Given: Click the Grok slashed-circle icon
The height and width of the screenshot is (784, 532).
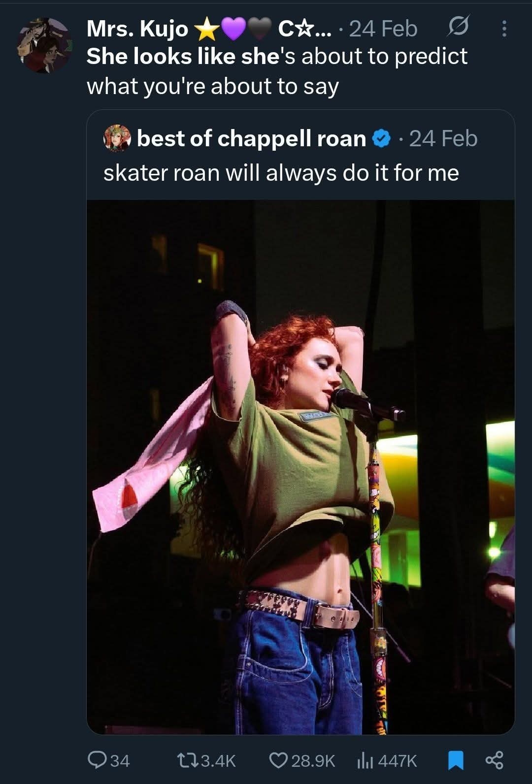Looking at the screenshot, I should click(457, 27).
